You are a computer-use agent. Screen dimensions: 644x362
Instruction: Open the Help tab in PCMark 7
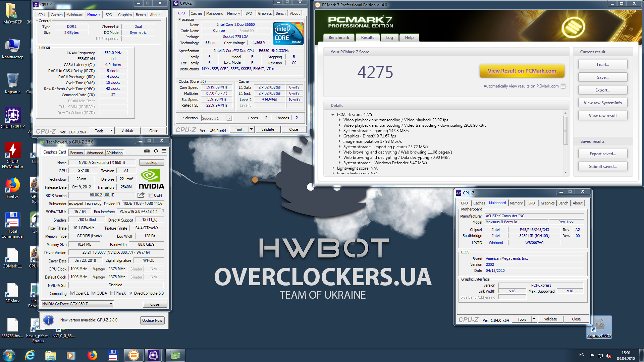[x=409, y=38]
